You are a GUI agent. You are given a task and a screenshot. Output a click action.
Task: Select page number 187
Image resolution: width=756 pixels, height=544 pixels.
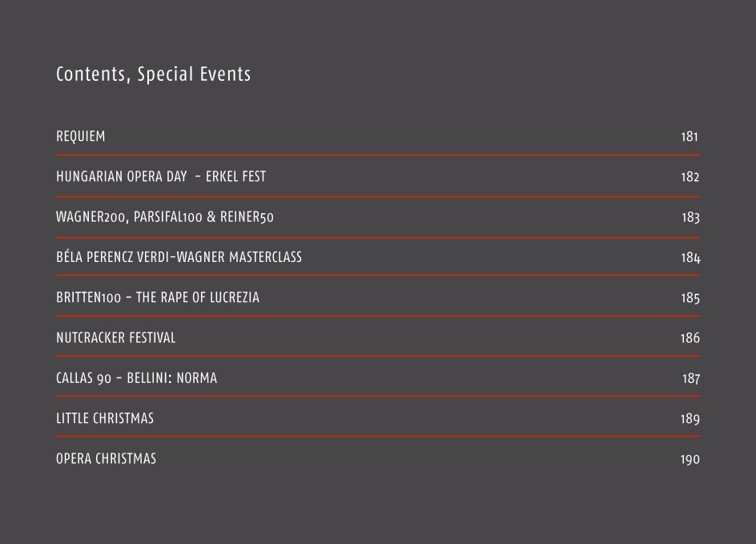pos(691,378)
